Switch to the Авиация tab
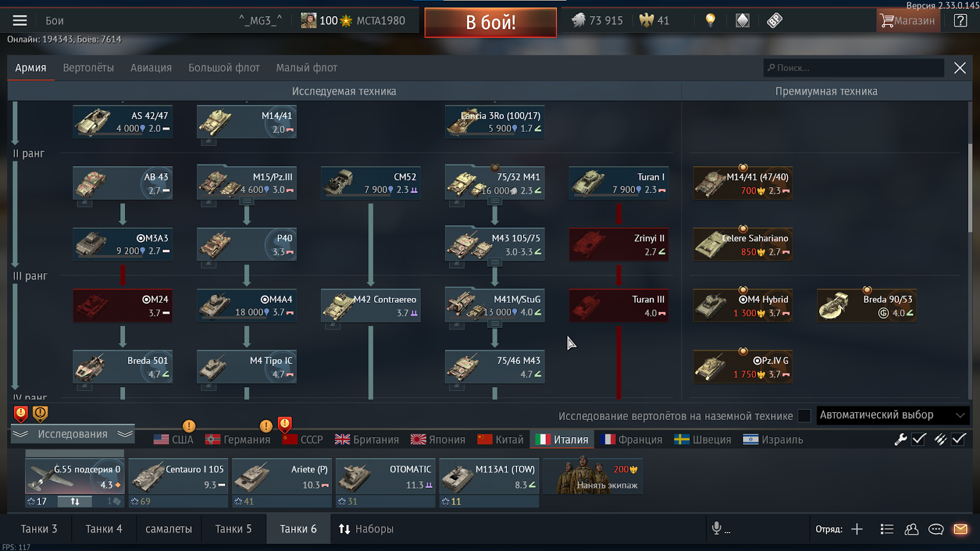980x551 pixels. (151, 68)
